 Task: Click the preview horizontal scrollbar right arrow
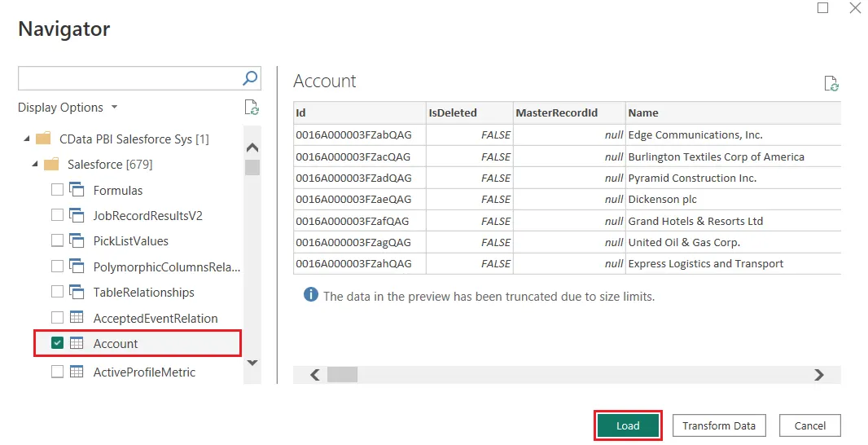[x=819, y=375]
